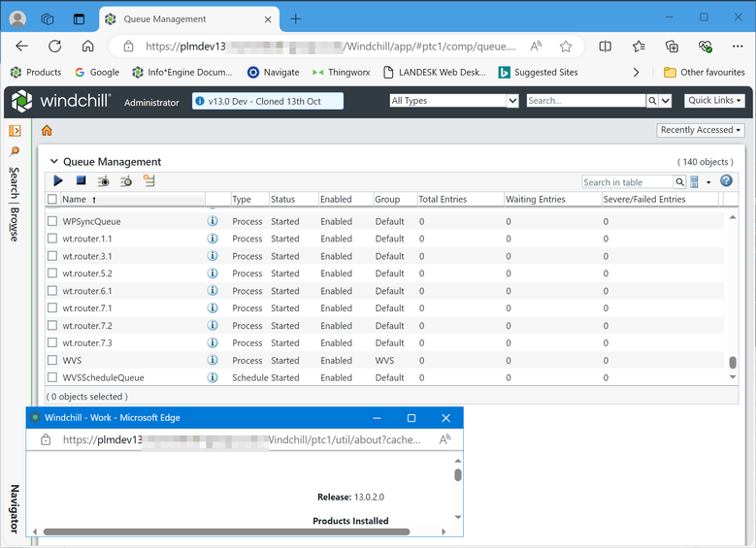Click info icon for WPSyncQueue row
756x548 pixels.
click(x=213, y=222)
